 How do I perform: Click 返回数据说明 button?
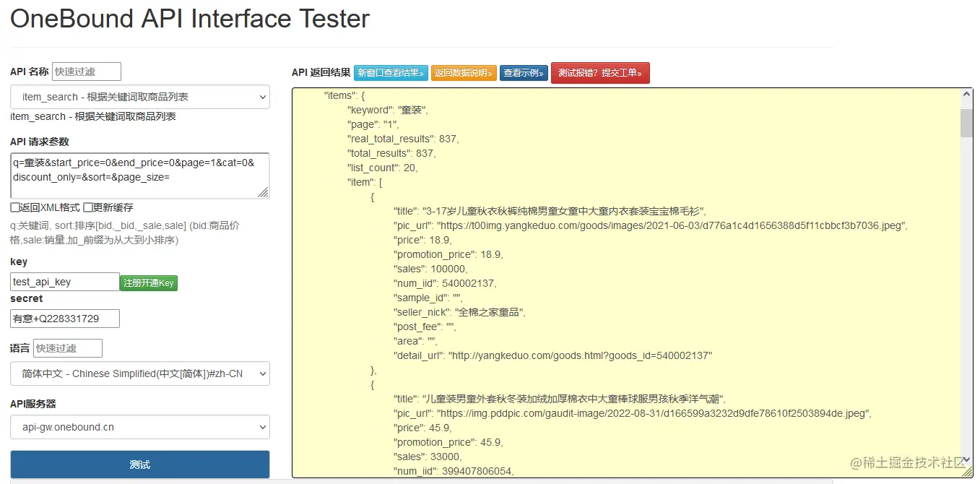[x=464, y=73]
